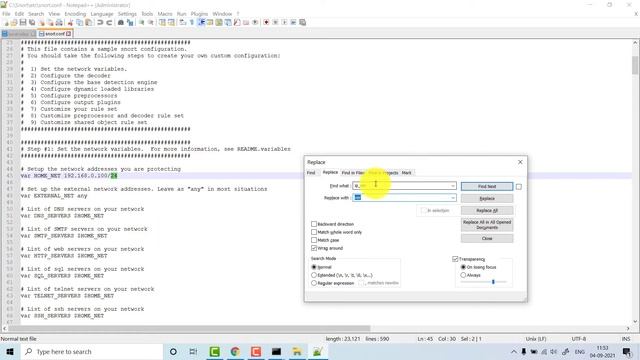Click the Find Next button
The width and height of the screenshot is (640, 360).
[x=487, y=187]
